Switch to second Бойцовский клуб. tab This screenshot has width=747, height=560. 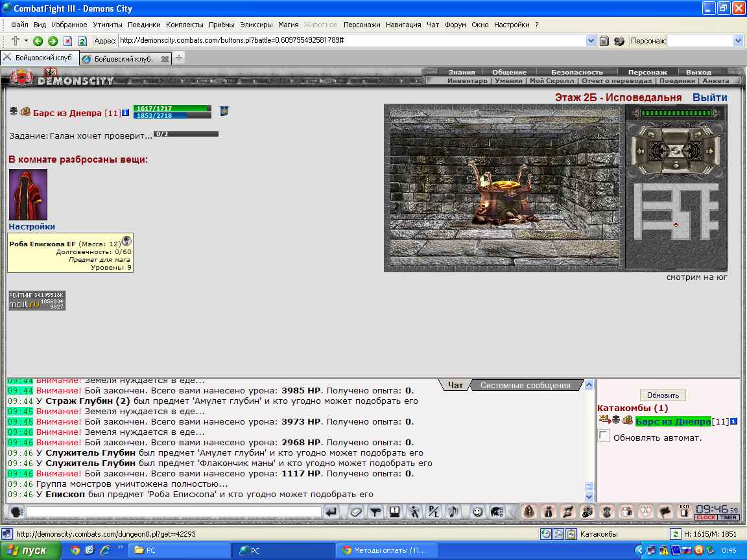click(123, 58)
